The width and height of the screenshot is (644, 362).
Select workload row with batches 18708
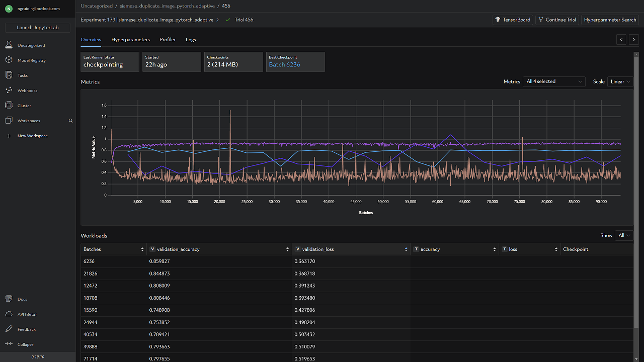click(357, 298)
